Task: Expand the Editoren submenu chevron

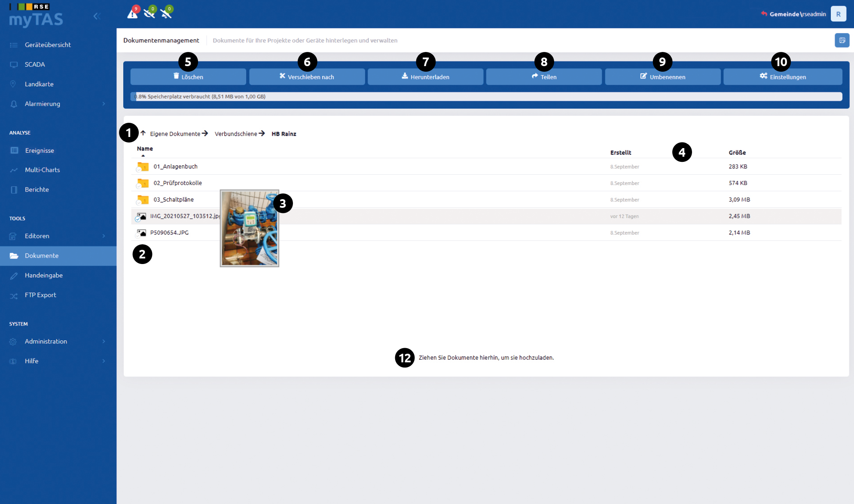Action: (x=104, y=236)
